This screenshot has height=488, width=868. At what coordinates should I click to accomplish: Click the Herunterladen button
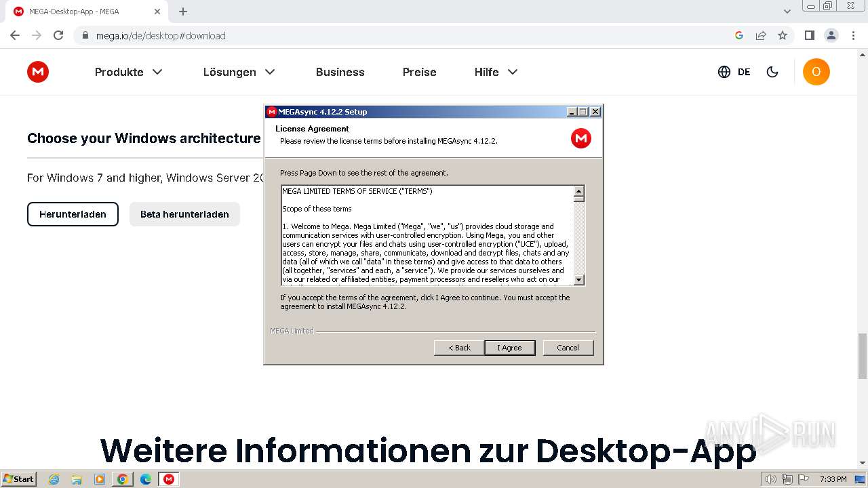click(x=73, y=214)
